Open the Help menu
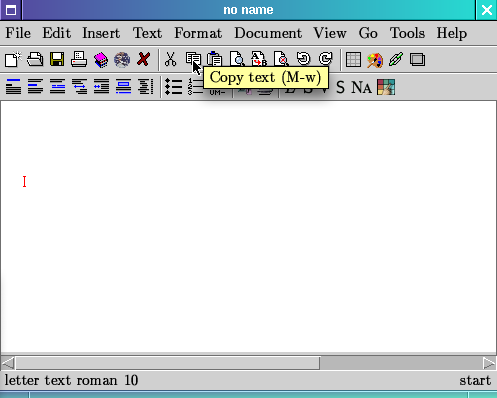This screenshot has height=398, width=497. tap(452, 33)
